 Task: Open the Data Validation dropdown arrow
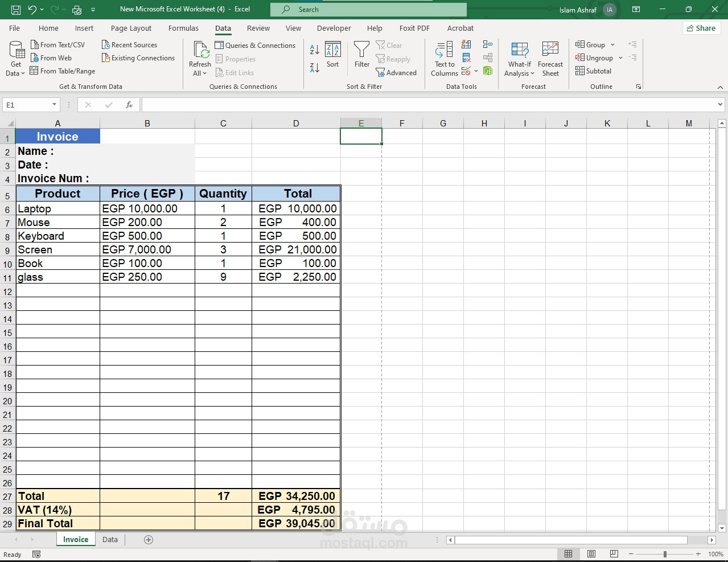coord(476,71)
